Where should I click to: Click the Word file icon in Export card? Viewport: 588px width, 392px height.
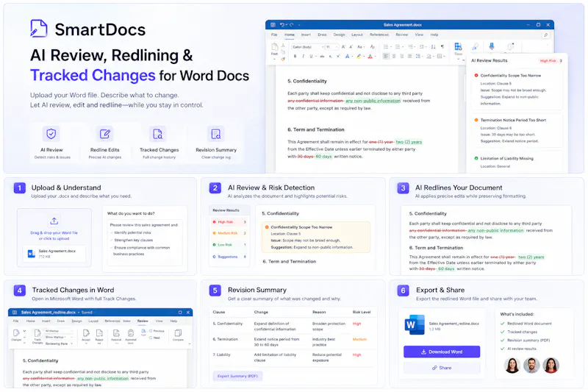click(x=415, y=325)
